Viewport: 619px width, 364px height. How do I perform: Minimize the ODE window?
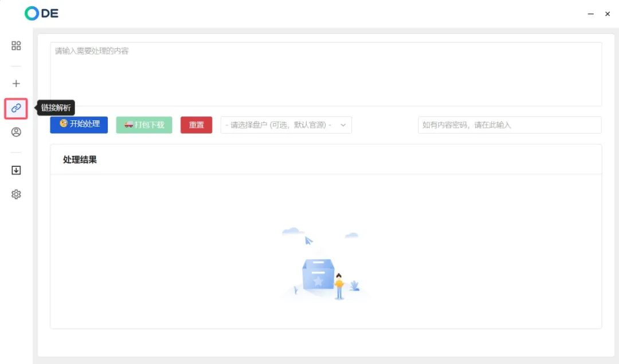click(591, 14)
